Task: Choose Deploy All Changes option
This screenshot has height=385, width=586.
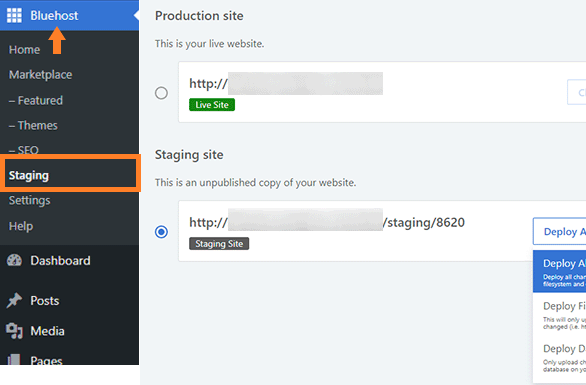Action: click(559, 271)
